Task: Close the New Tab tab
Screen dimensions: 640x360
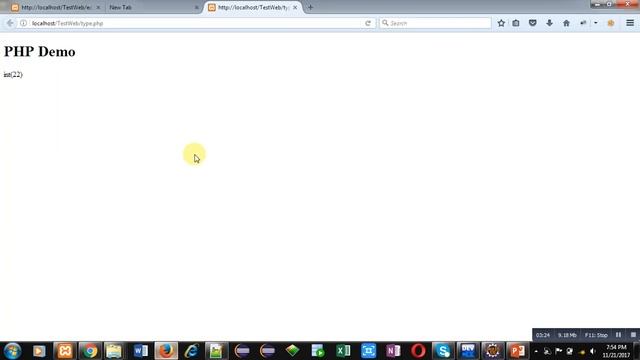Action: pos(196,7)
